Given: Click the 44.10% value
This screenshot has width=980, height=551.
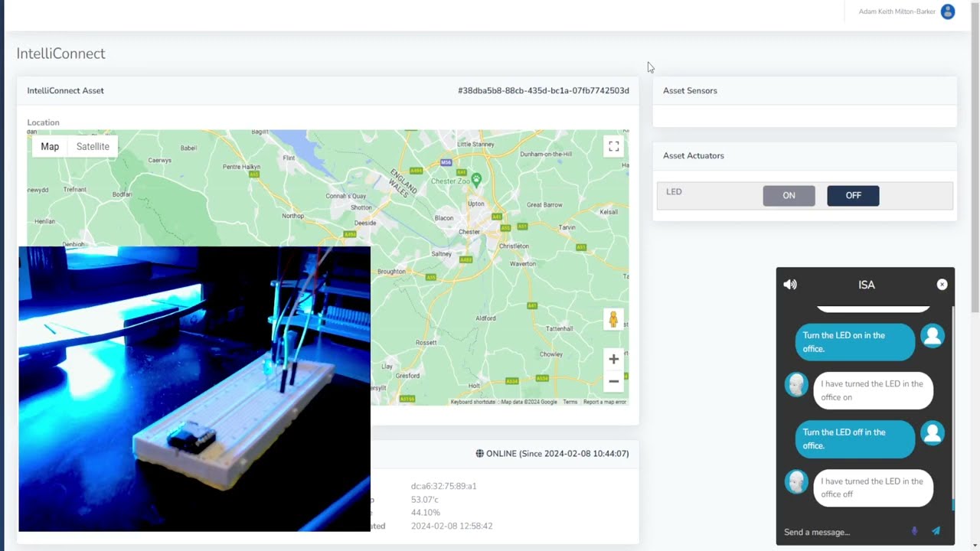Looking at the screenshot, I should coord(425,513).
